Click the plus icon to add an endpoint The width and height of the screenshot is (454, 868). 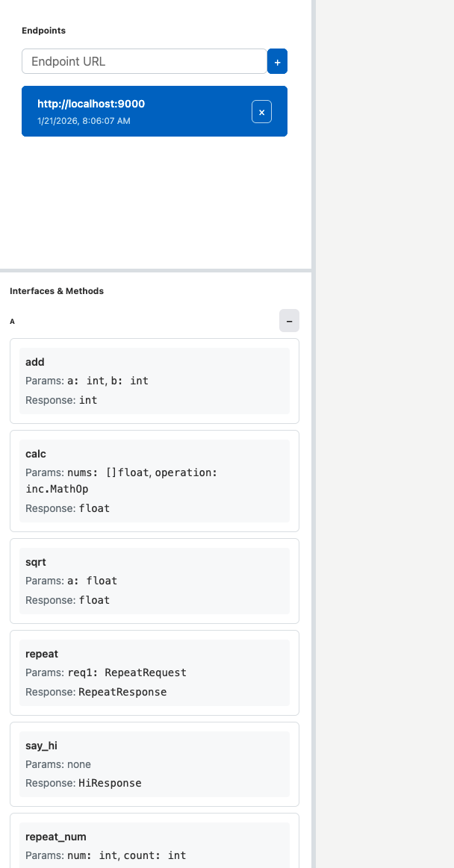click(x=277, y=61)
